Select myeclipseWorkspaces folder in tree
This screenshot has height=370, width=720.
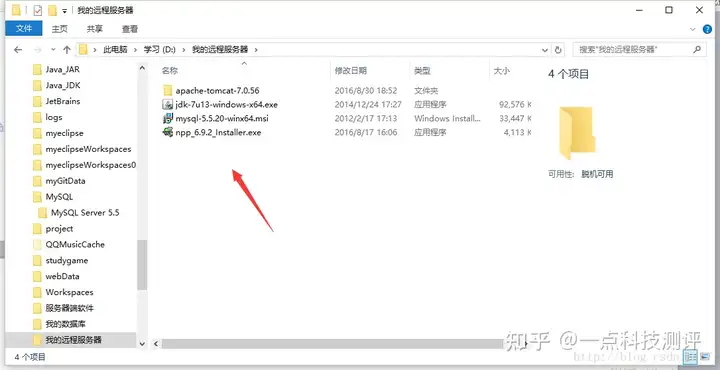click(x=88, y=149)
